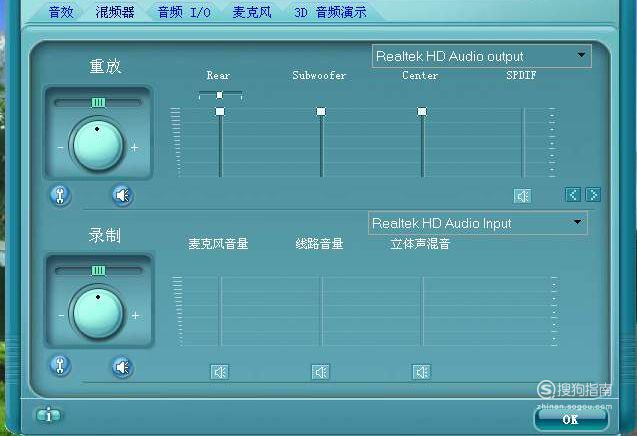The image size is (637, 436).
Task: Click the Subwoofer channel label
Action: pos(319,75)
